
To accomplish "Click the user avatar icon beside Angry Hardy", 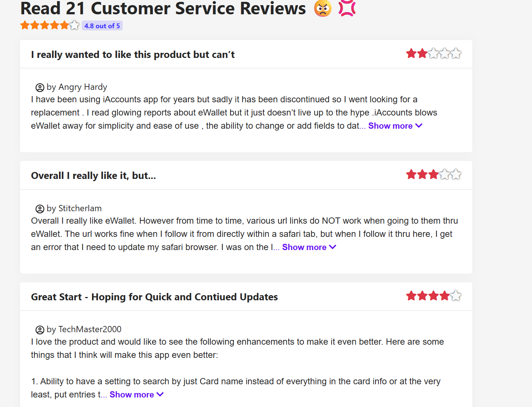I will 40,88.
